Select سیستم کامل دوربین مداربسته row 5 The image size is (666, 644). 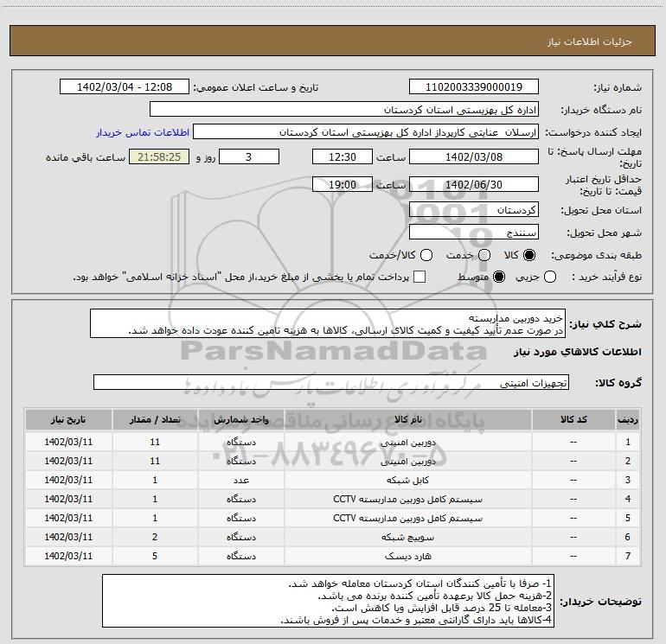(407, 519)
